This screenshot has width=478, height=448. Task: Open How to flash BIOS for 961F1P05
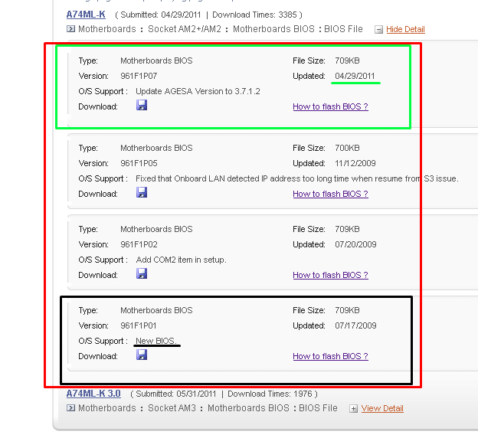pyautogui.click(x=330, y=194)
